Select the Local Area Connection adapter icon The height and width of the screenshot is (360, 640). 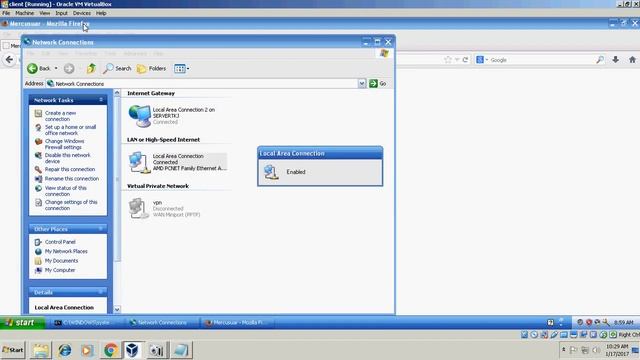pyautogui.click(x=140, y=162)
